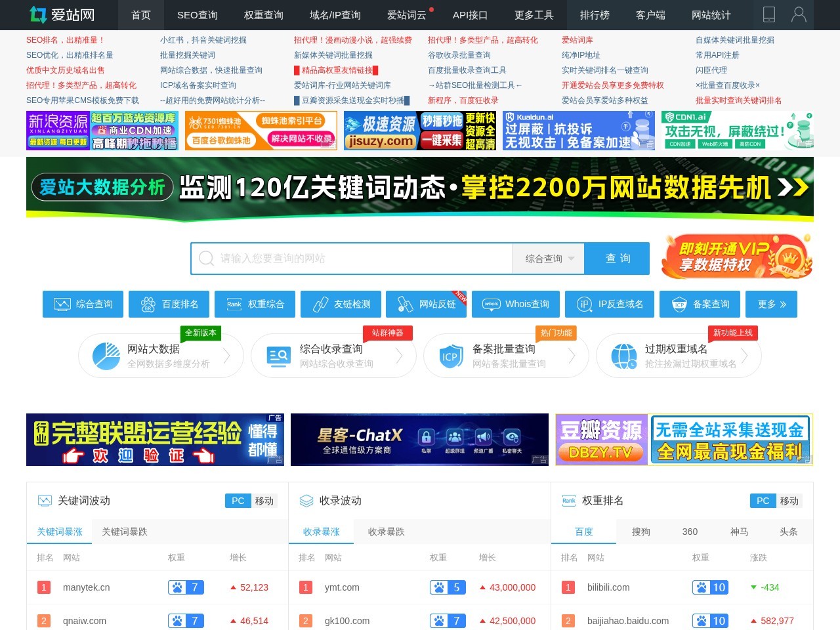Click the mobile device icon in header

coord(769,14)
